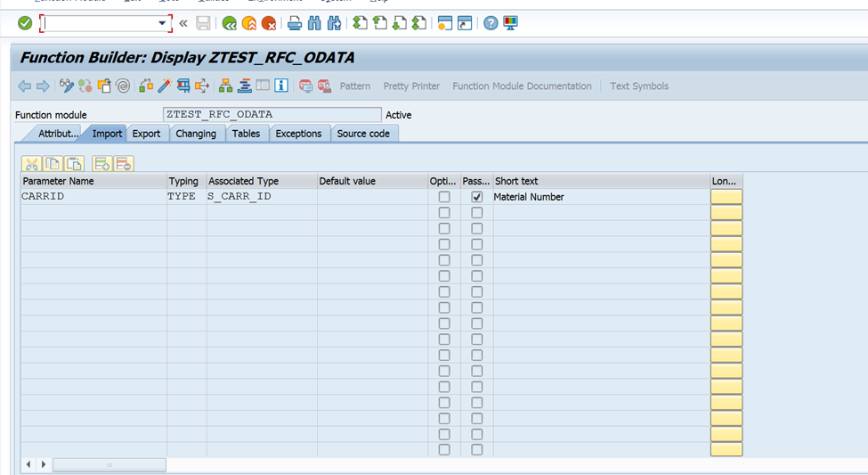
Task: Click the Display/Change glasses-pencil icon
Action: click(x=67, y=86)
